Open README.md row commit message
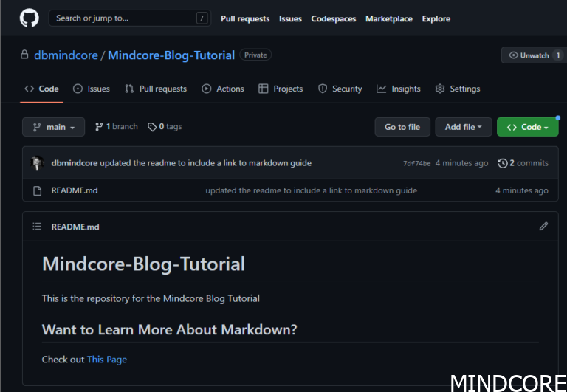 pyautogui.click(x=312, y=190)
